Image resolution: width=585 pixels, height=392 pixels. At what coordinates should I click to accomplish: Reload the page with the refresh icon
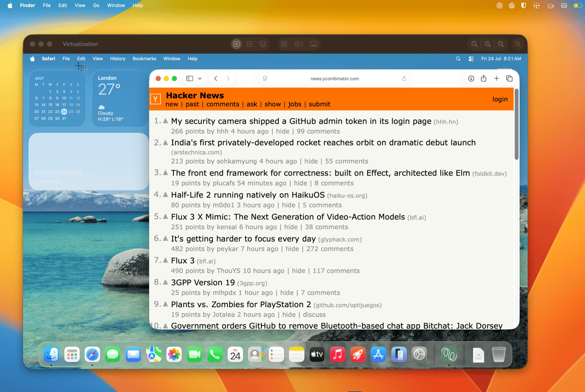(x=404, y=78)
